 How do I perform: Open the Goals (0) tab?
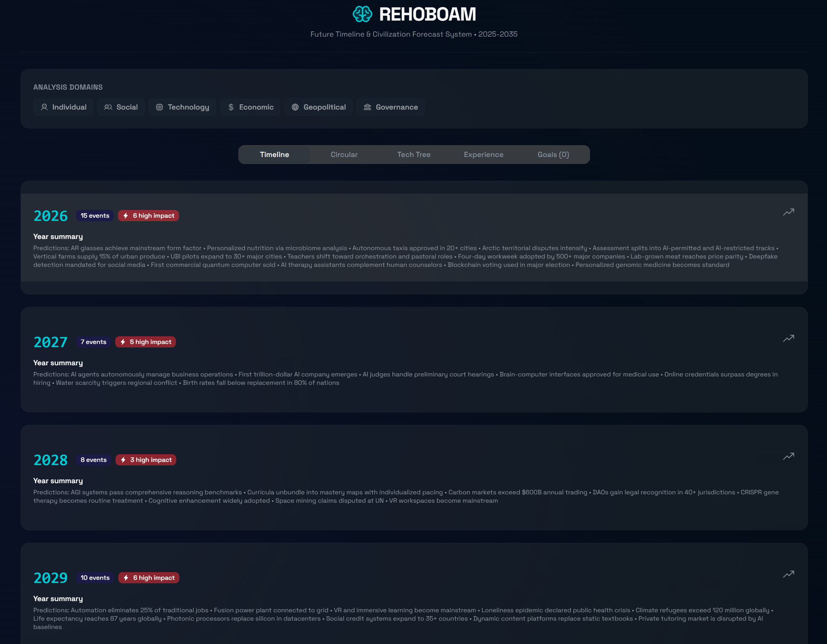point(553,155)
